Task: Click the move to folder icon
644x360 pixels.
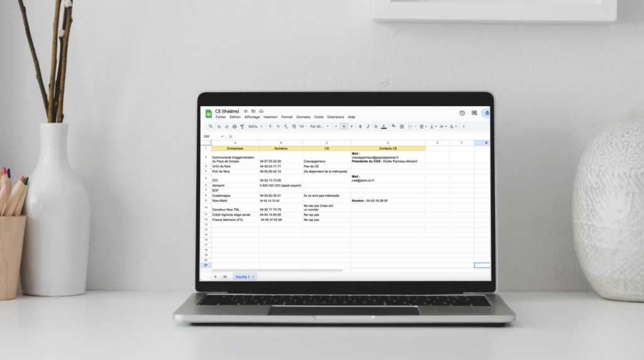Action: click(x=253, y=111)
